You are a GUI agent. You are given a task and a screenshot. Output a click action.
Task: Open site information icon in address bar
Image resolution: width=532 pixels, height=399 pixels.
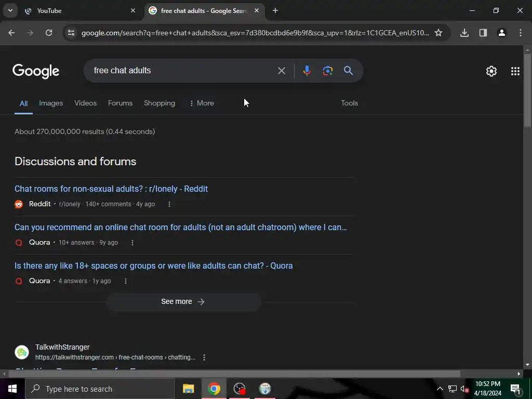71,33
